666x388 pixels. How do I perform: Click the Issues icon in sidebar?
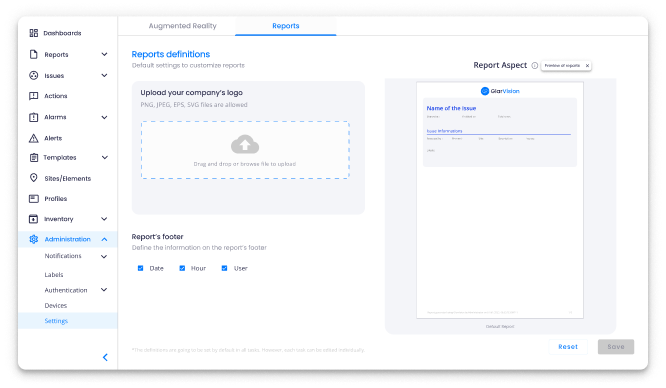[34, 75]
